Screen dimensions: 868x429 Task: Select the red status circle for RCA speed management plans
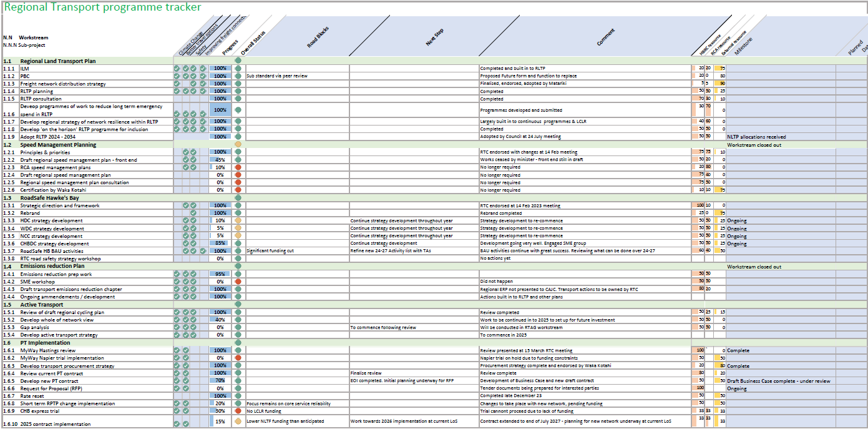click(x=238, y=167)
